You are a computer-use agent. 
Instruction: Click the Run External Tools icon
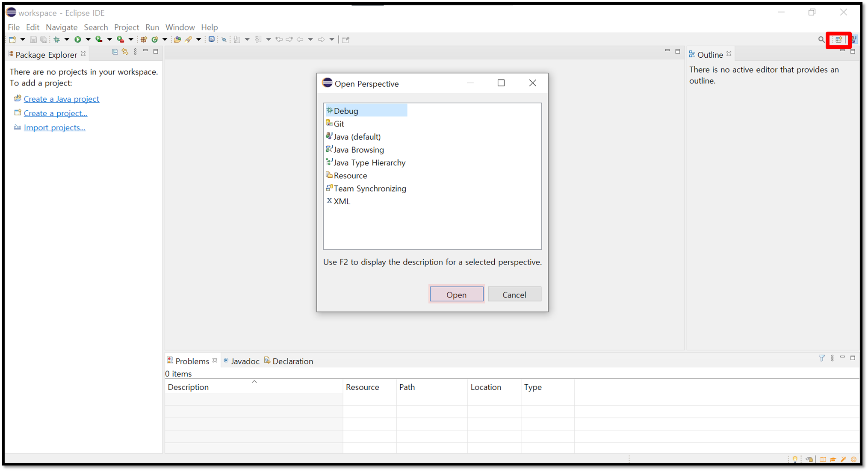[x=120, y=39]
